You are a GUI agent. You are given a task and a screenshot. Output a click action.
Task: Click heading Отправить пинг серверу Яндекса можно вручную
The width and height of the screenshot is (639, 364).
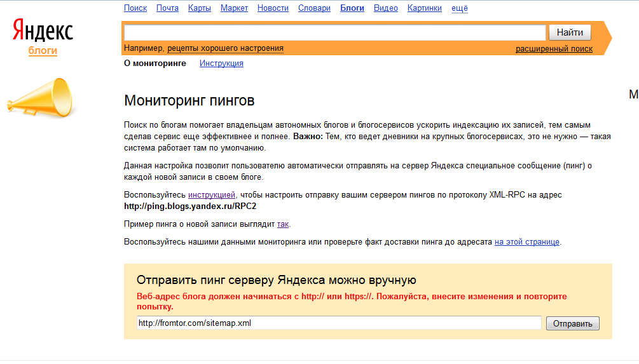click(277, 280)
